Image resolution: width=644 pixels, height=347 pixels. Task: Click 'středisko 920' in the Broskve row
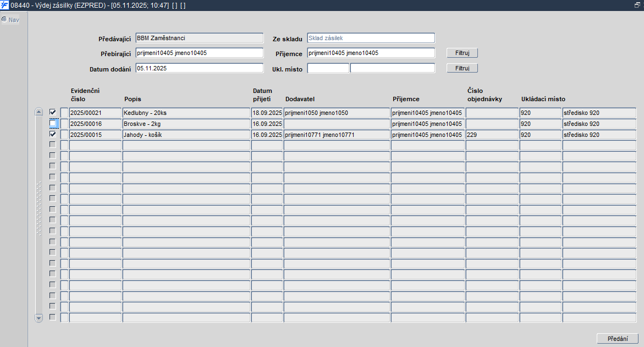click(x=599, y=124)
